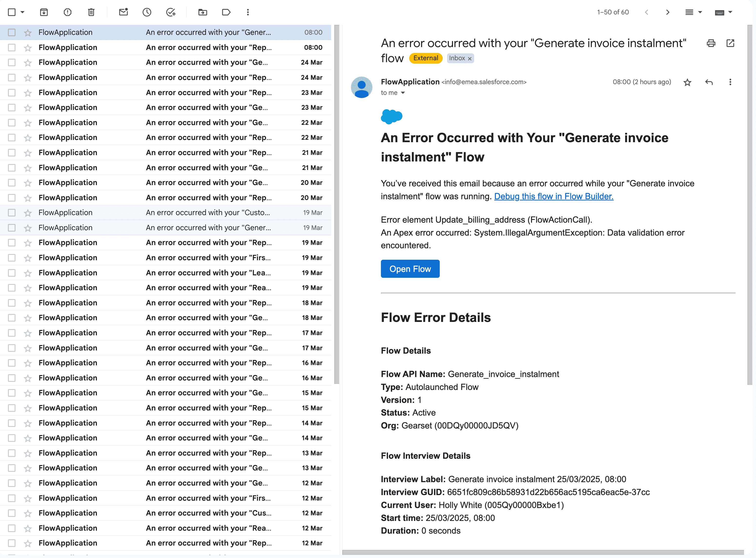Click the Delete trash icon
This screenshot has height=558, width=756.
(91, 12)
